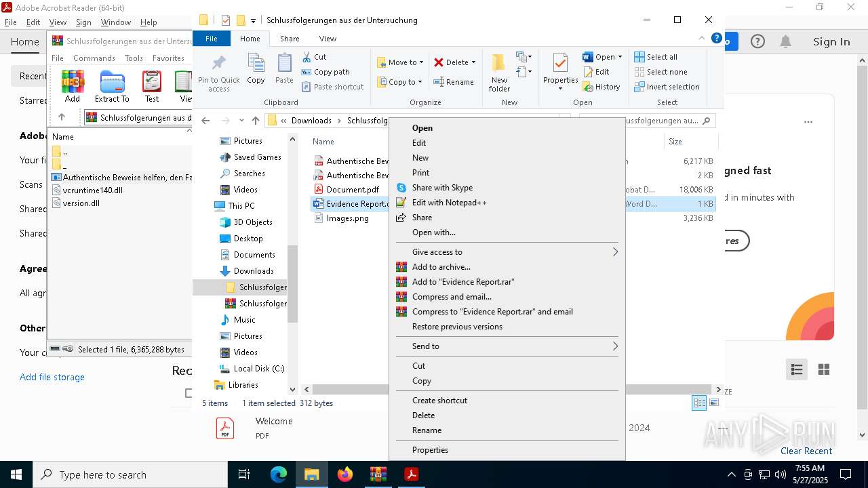Expand the Send to submenu
868x488 pixels.
point(616,346)
